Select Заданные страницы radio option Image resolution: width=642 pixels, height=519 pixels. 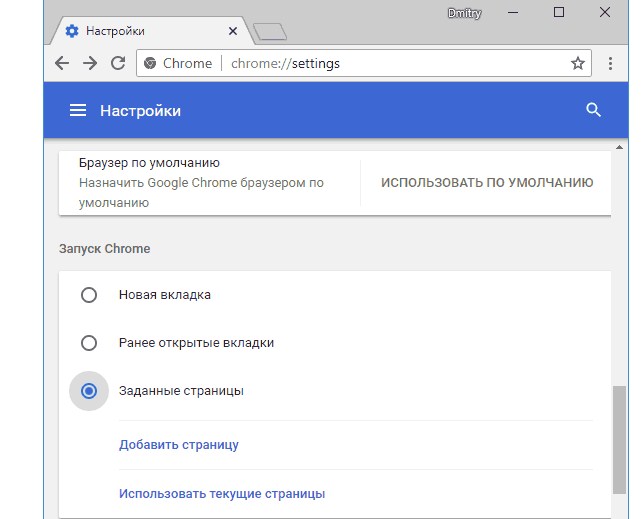(x=89, y=391)
